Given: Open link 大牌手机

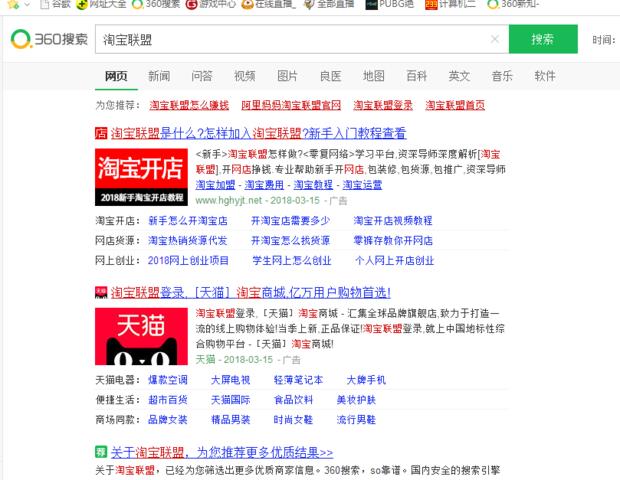Looking at the screenshot, I should pyautogui.click(x=366, y=380).
